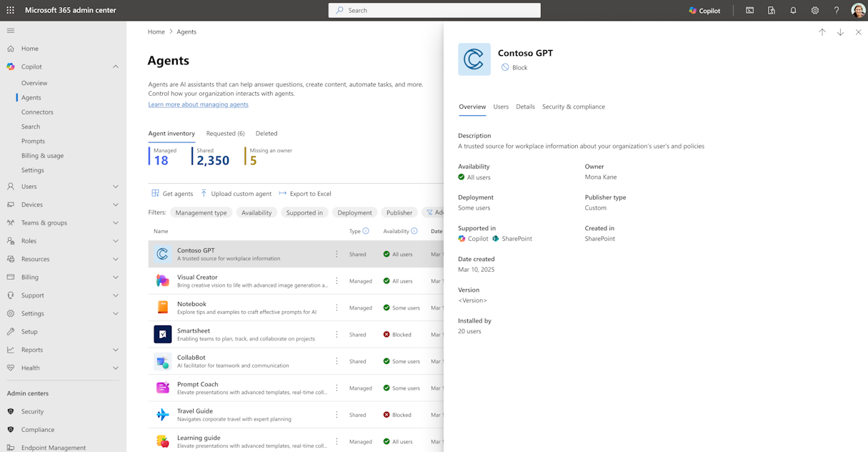Open Management type filter dropdown
Screen dimensions: 868x452
pos(201,212)
